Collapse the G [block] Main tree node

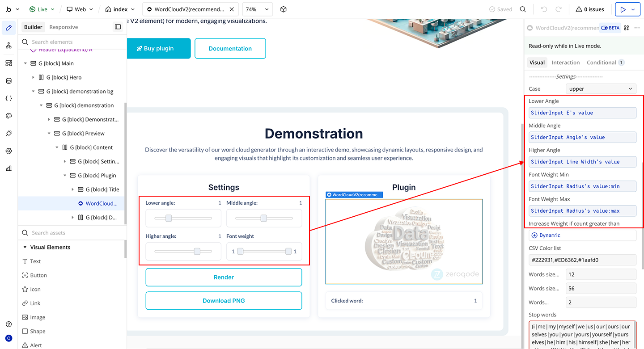click(25, 63)
